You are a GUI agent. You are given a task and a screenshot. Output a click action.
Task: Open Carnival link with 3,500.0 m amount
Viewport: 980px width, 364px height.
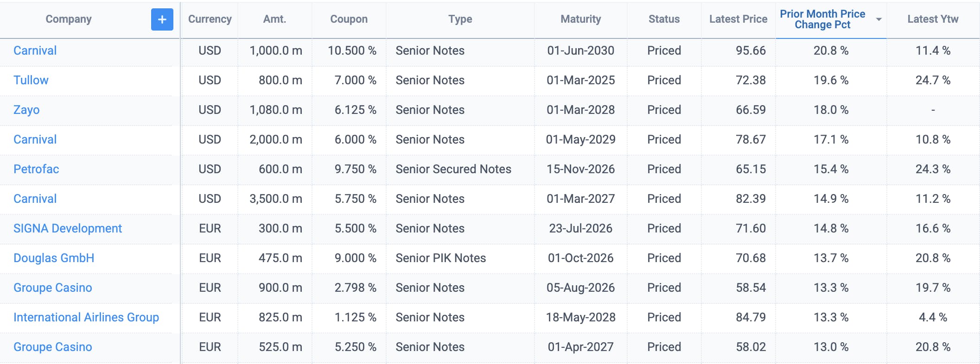(x=35, y=199)
